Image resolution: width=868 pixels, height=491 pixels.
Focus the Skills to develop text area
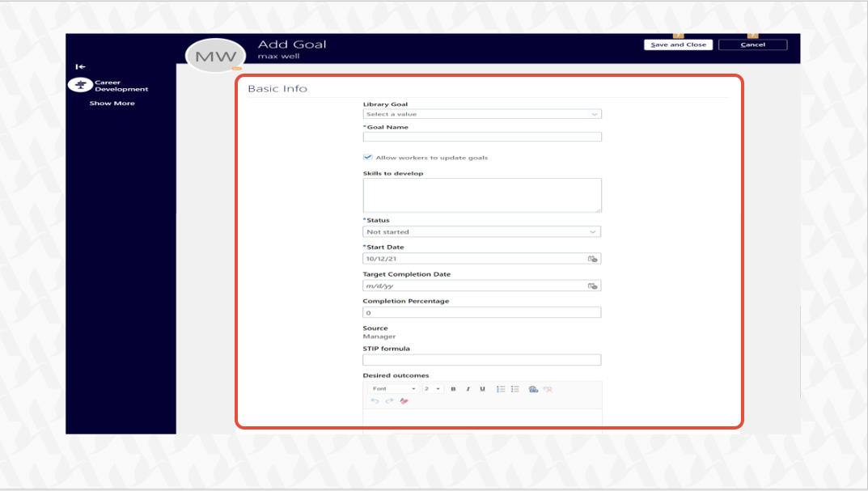click(482, 195)
